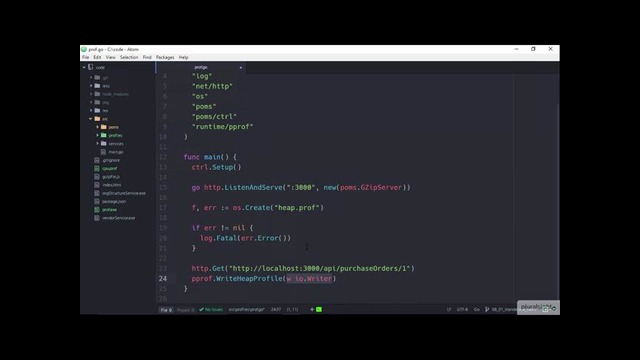Screen dimensions: 640x360
Task: Click the orgStructureService.exe file icon
Action: click(x=97, y=193)
